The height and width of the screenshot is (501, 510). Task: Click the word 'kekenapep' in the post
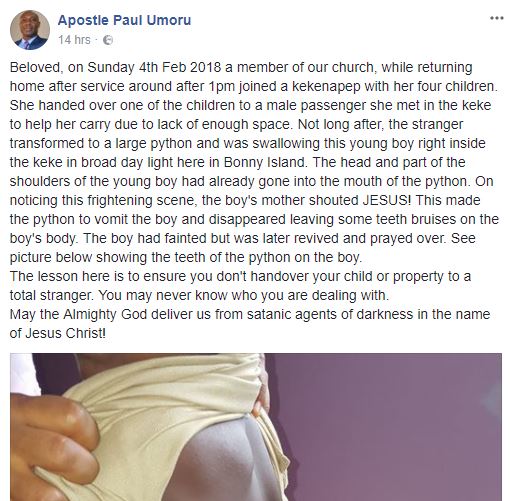pyautogui.click(x=326, y=87)
